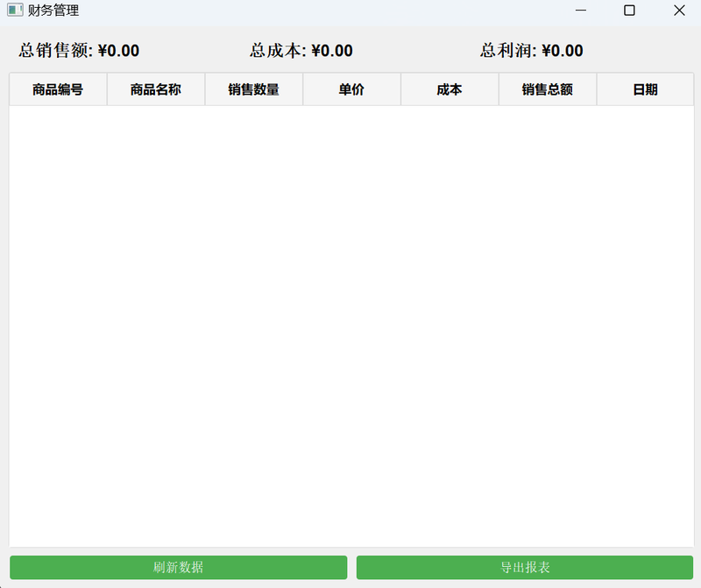Select the 商品名称 column header
Screen dimensions: 701x588
pos(156,89)
